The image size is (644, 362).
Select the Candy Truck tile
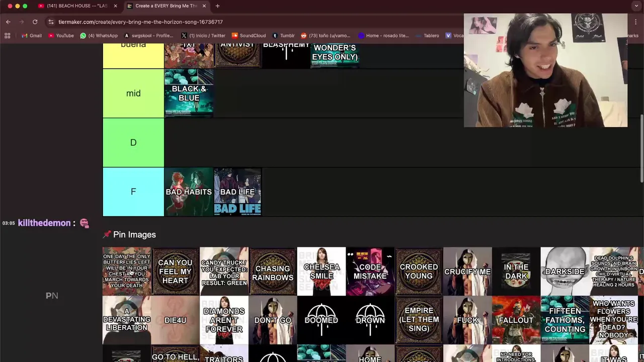tap(224, 271)
